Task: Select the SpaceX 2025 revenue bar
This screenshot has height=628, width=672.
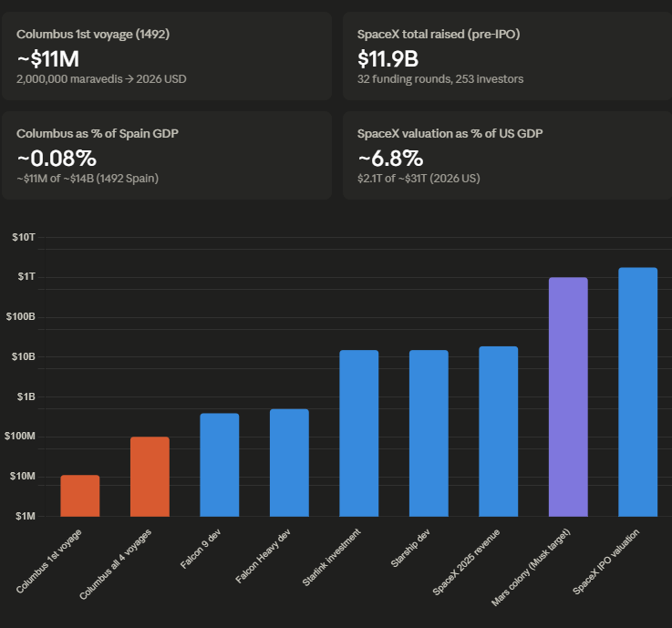Action: click(499, 431)
